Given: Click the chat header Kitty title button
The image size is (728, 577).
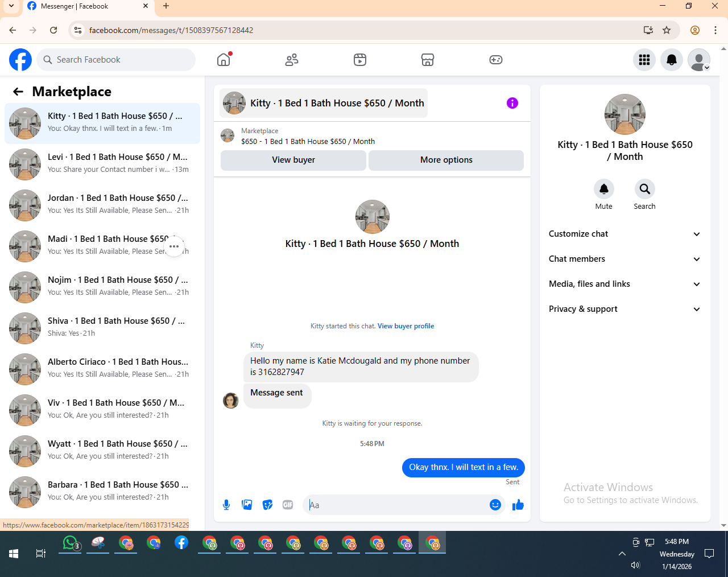Looking at the screenshot, I should tap(324, 103).
